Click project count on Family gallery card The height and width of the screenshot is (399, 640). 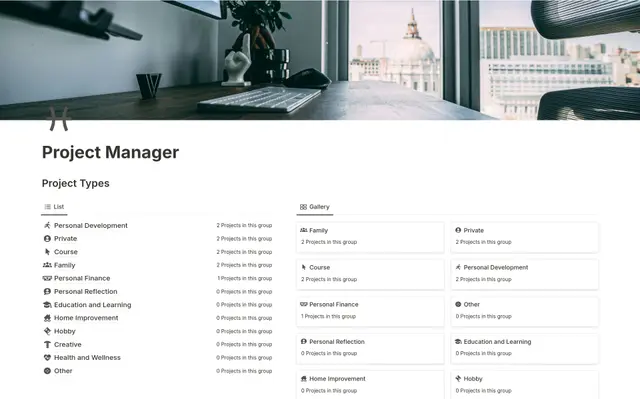329,242
